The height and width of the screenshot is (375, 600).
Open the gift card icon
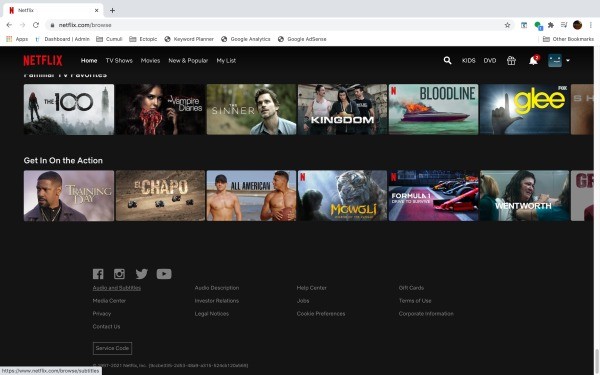click(511, 60)
